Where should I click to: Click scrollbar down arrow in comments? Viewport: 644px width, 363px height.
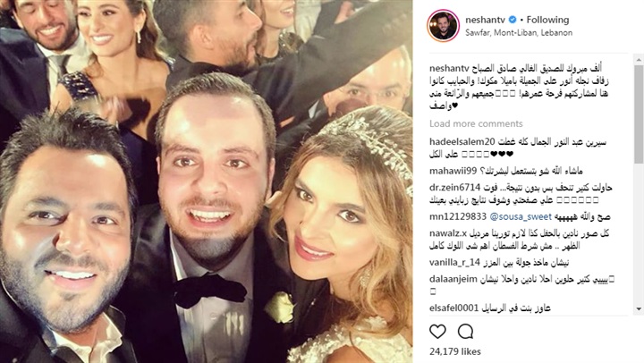(x=639, y=308)
